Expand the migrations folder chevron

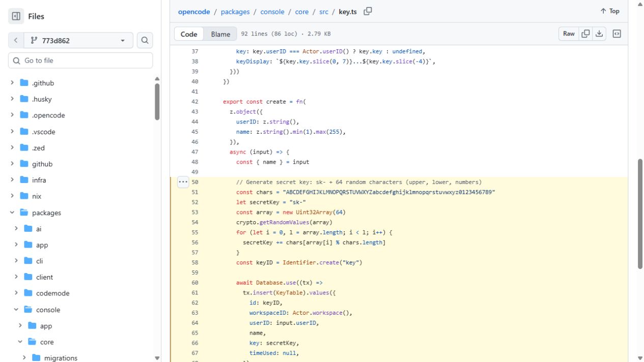pyautogui.click(x=24, y=358)
